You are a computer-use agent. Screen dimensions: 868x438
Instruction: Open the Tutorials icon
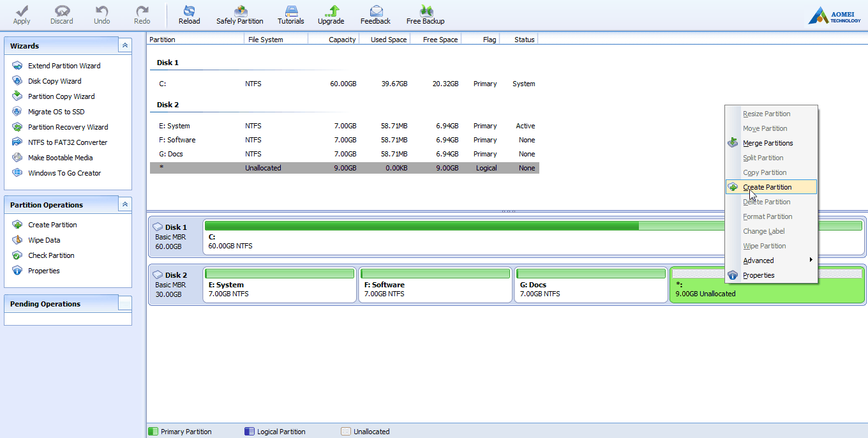(x=291, y=15)
